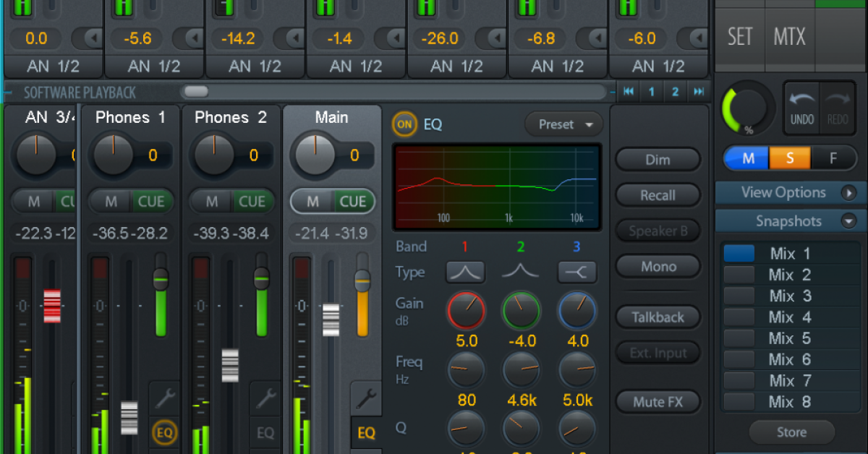868x454 pixels.
Task: Turn the Band 2 Gain knob control
Action: [521, 312]
